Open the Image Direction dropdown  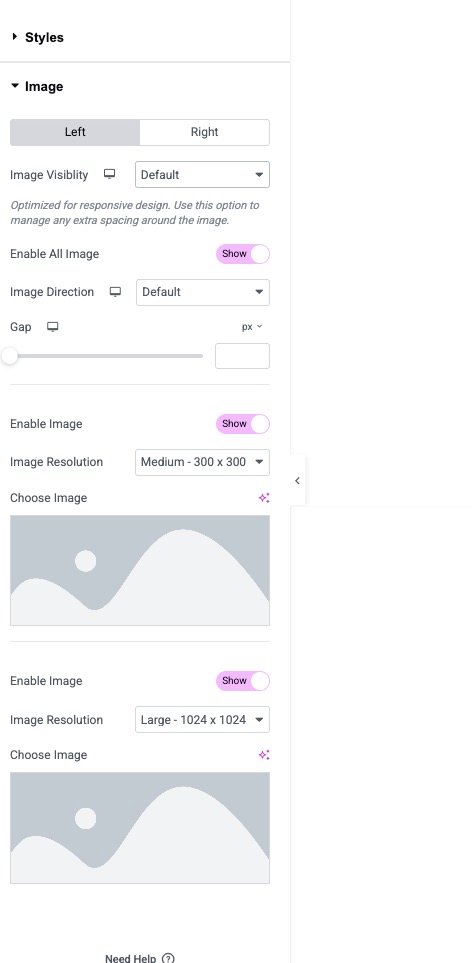[x=203, y=292]
